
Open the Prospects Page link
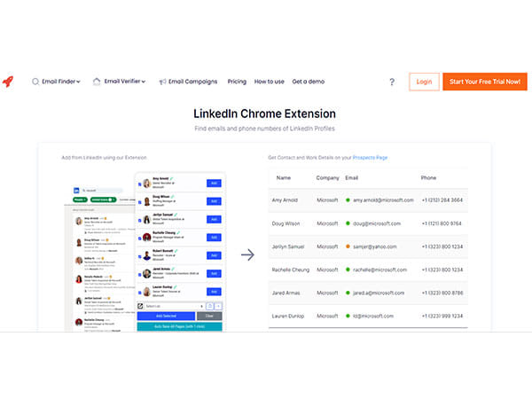click(x=370, y=158)
